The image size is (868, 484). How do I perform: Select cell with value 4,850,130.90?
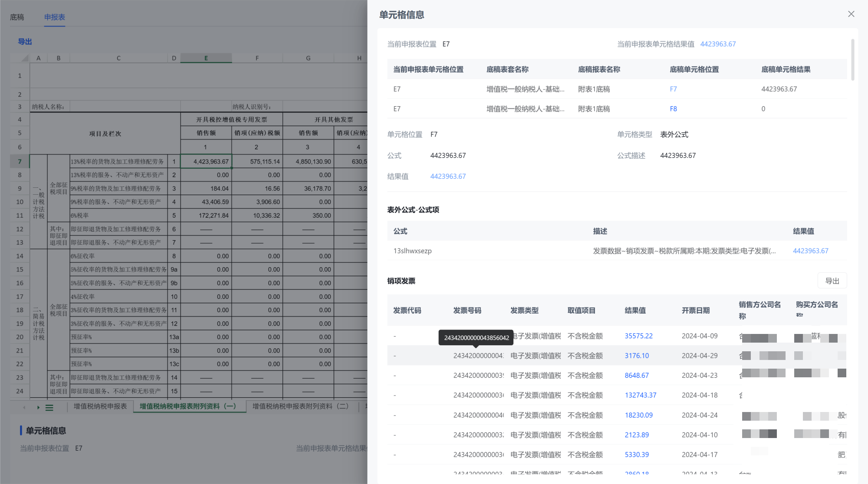308,161
